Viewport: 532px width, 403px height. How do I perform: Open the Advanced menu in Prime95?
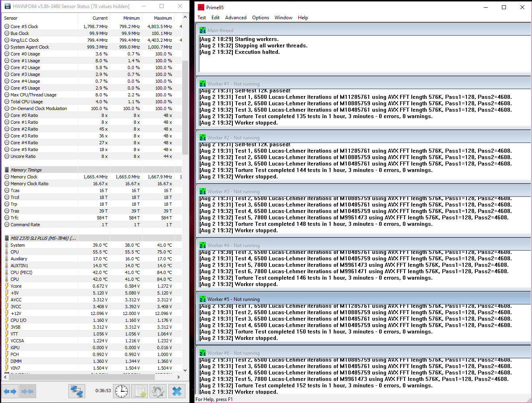tap(236, 18)
